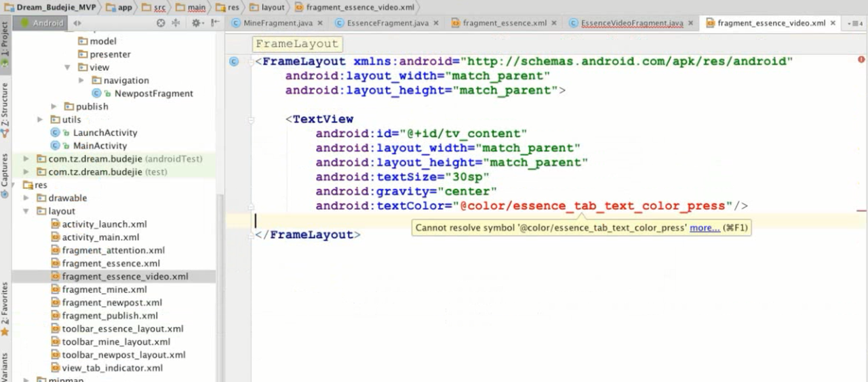Image resolution: width=868 pixels, height=382 pixels.
Task: Collapse the layout folder
Action: pyautogui.click(x=26, y=211)
